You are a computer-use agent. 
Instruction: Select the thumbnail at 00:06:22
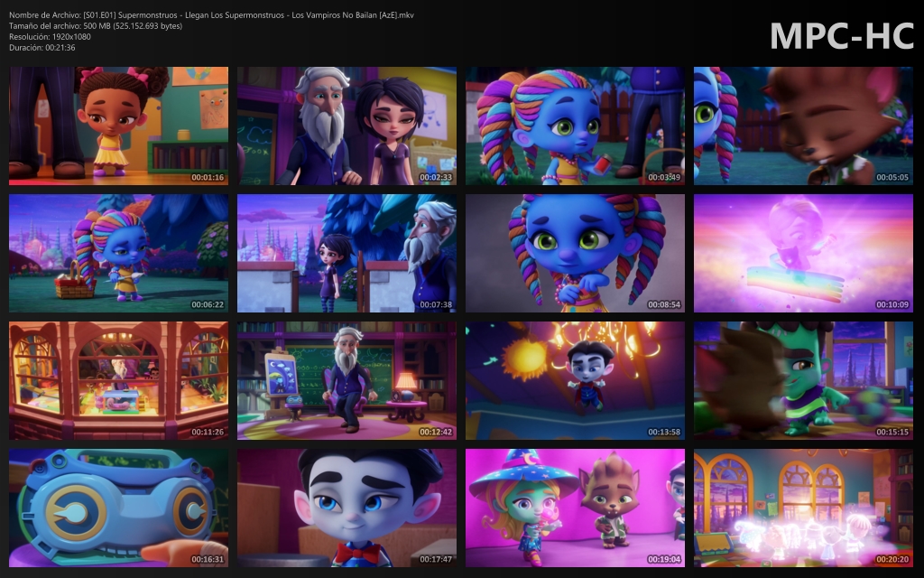[118, 253]
